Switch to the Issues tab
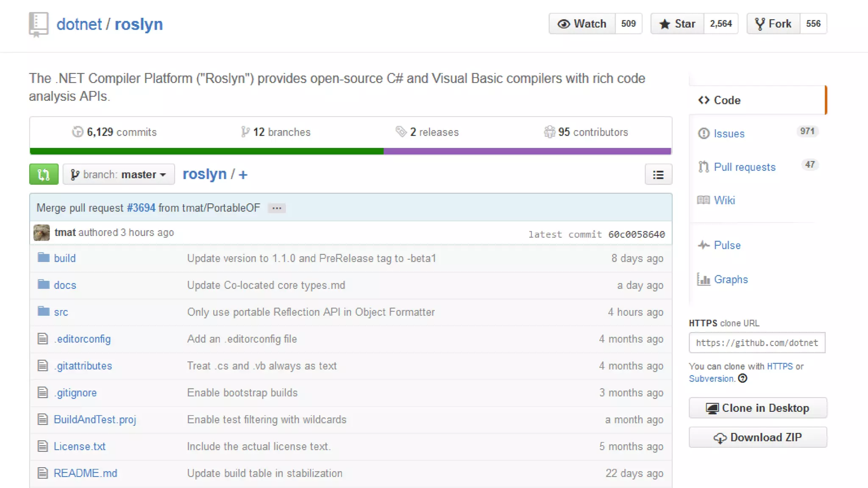 (x=729, y=134)
